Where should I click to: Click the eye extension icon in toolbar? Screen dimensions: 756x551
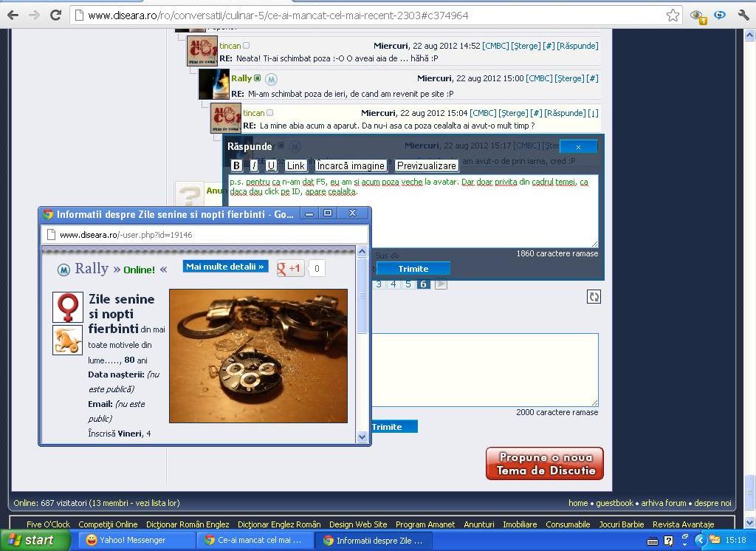[x=698, y=16]
